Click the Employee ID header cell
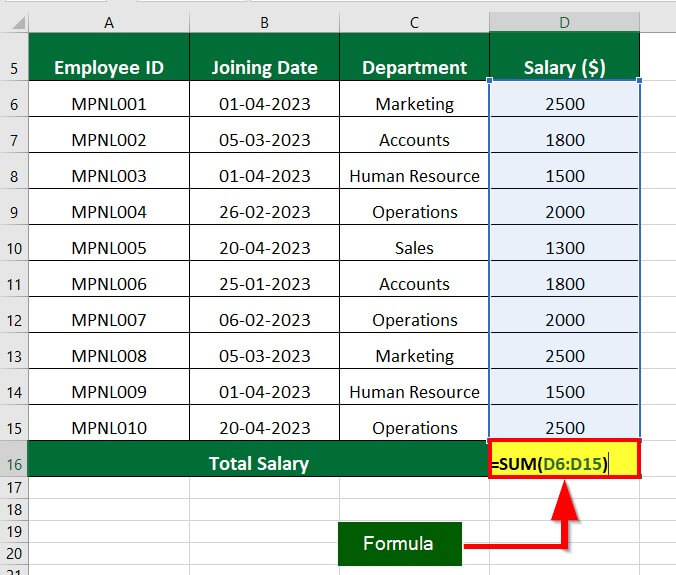The image size is (676, 575). 108,68
